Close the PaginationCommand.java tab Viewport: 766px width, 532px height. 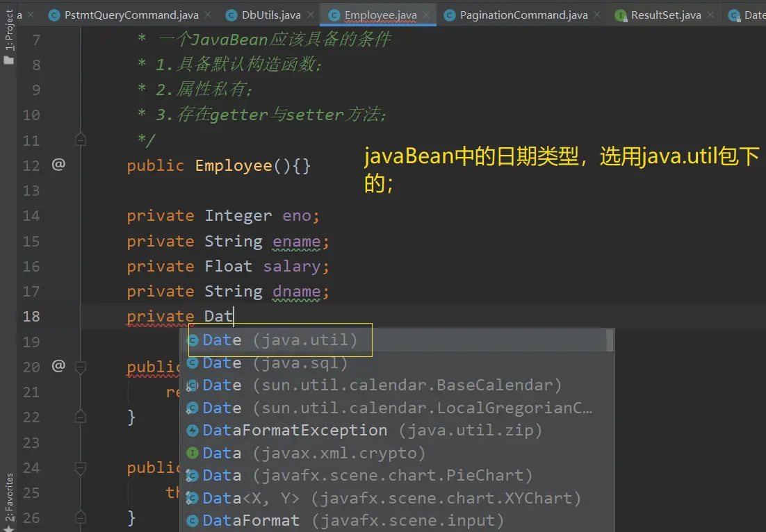(x=597, y=15)
